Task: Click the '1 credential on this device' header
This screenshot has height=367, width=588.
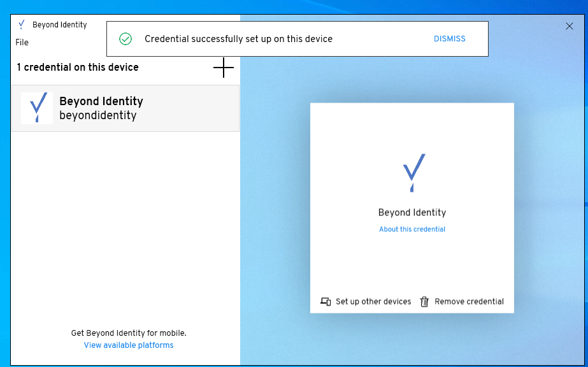Action: pos(77,68)
